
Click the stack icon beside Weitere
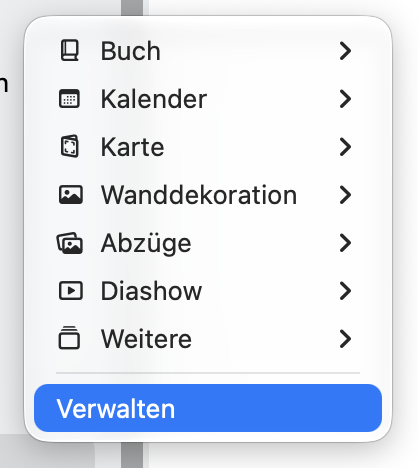click(69, 338)
